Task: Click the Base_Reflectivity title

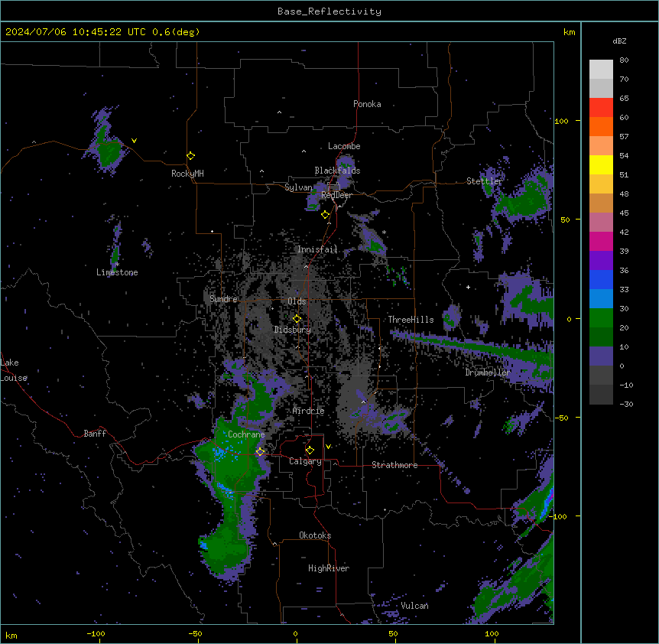Action: point(329,11)
